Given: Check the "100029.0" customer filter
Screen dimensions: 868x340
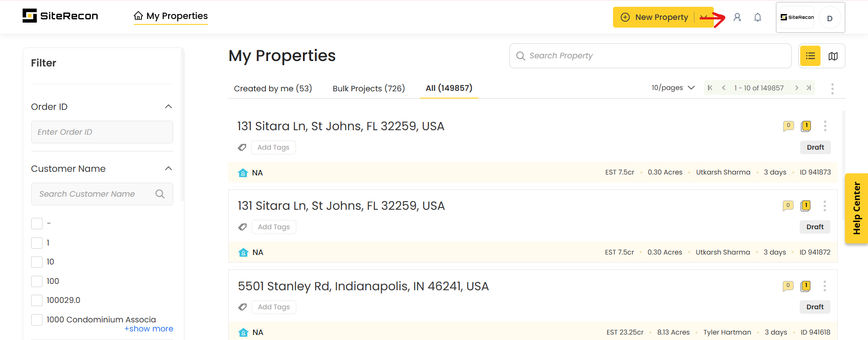Looking at the screenshot, I should pos(37,300).
